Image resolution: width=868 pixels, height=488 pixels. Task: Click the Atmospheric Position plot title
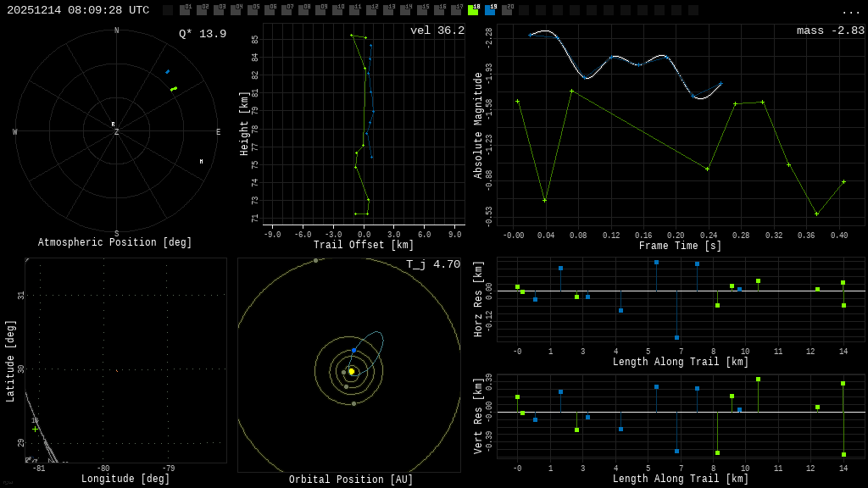[x=115, y=243]
